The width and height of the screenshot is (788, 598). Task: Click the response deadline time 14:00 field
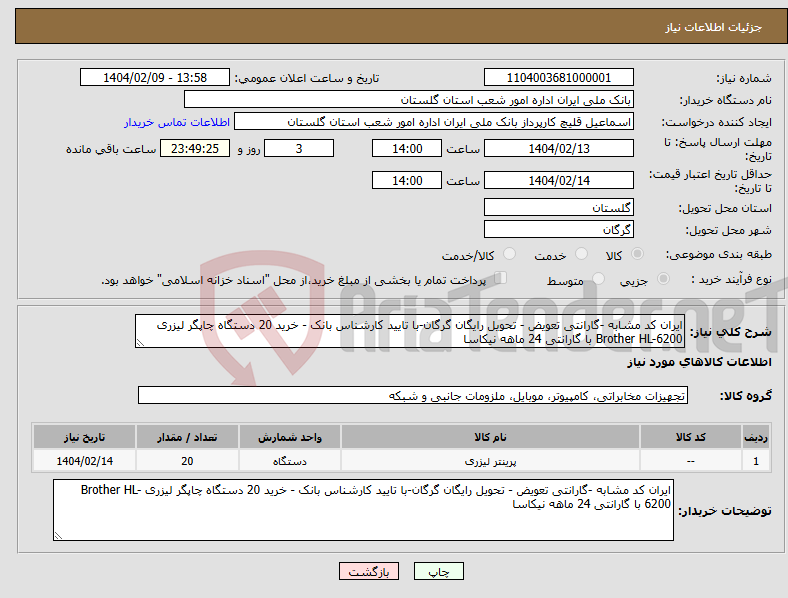pyautogui.click(x=407, y=149)
